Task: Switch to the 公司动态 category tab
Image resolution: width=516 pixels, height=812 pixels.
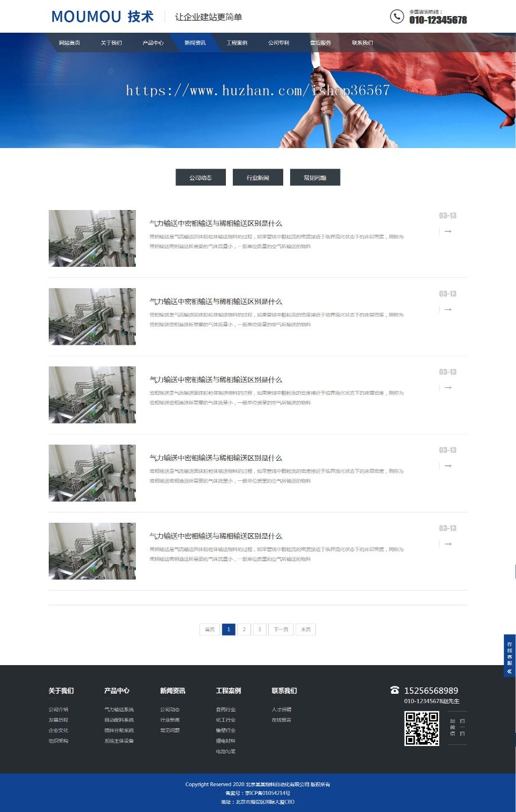Action: [201, 178]
